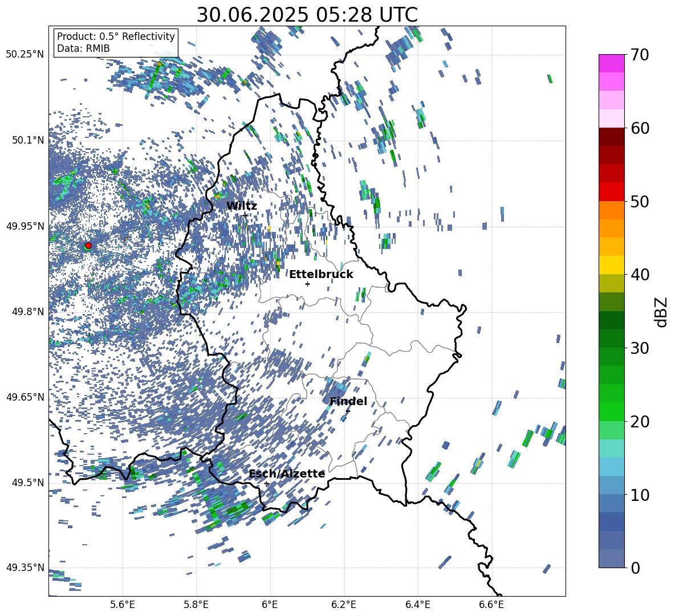The image size is (675, 616).
Task: Click the Ettelbruck city label
Action: [x=321, y=275]
